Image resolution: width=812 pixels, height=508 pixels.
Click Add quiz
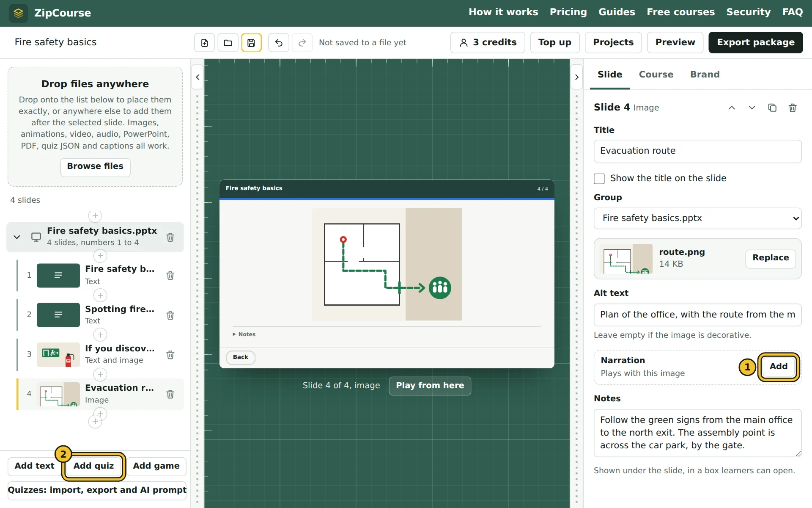click(x=93, y=466)
